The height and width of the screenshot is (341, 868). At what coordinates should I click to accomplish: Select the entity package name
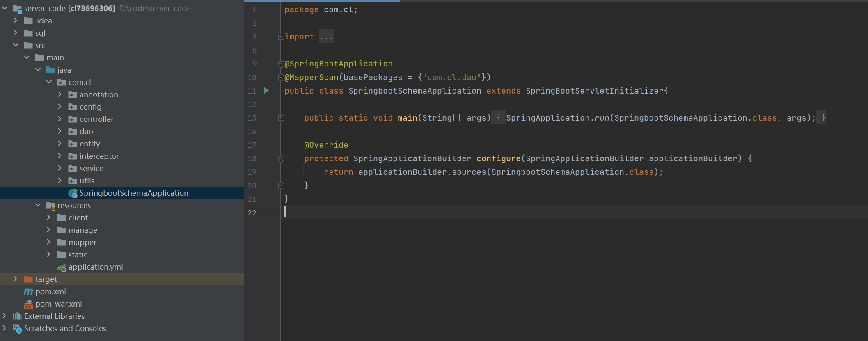pyautogui.click(x=90, y=144)
